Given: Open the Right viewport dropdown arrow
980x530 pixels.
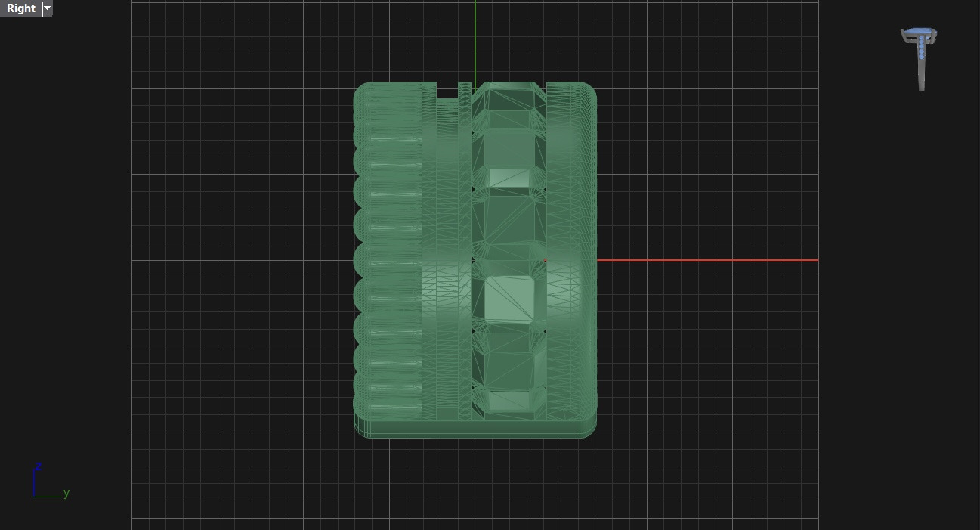Looking at the screenshot, I should pos(47,8).
